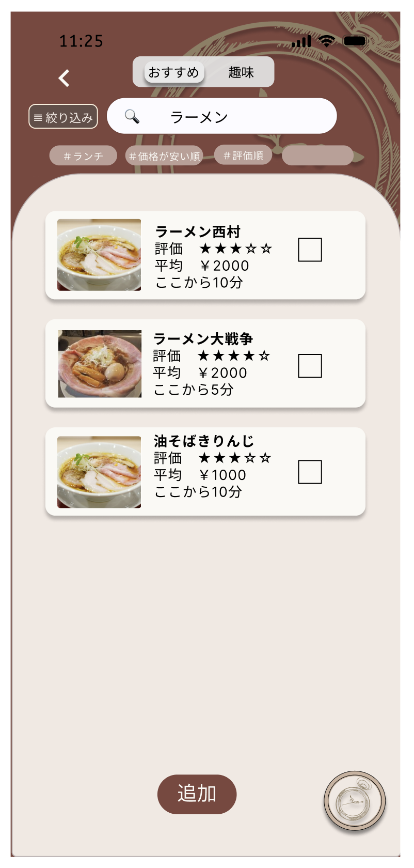The height and width of the screenshot is (868, 414).
Task: Apply the #価格が安い順 sort tag
Action: (165, 156)
